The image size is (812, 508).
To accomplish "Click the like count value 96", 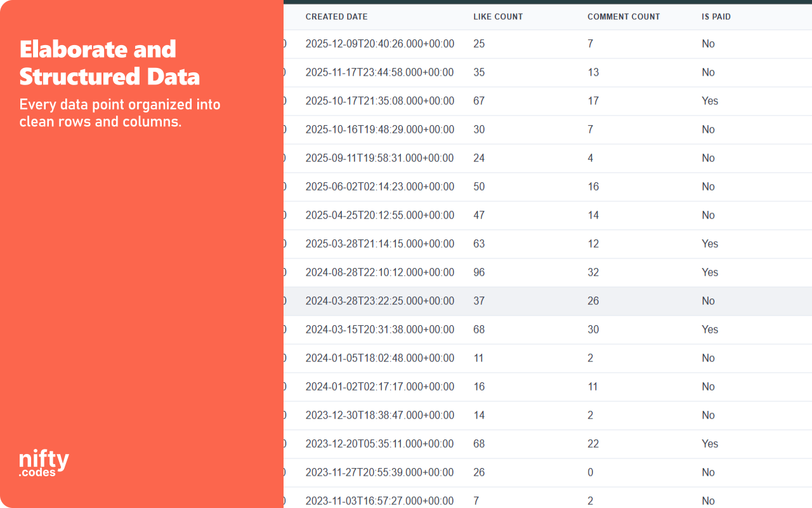I will point(478,272).
